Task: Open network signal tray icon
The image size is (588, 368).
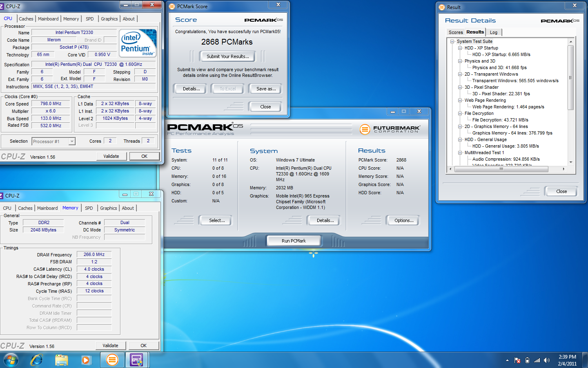Action: pos(537,360)
